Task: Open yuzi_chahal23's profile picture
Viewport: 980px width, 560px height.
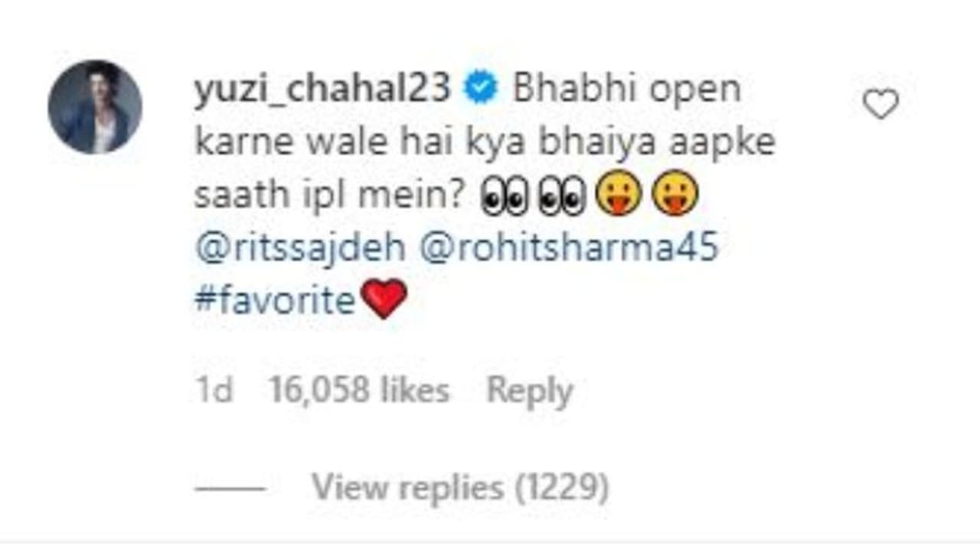Action: tap(95, 106)
